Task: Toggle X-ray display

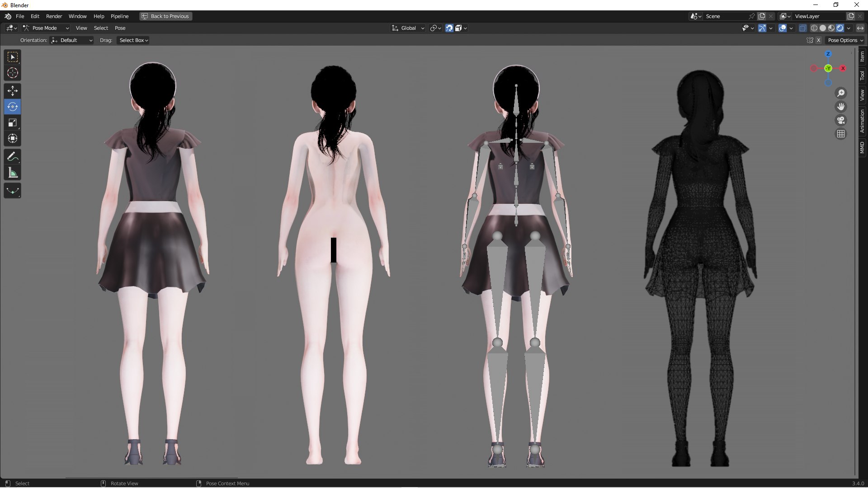Action: pos(803,28)
